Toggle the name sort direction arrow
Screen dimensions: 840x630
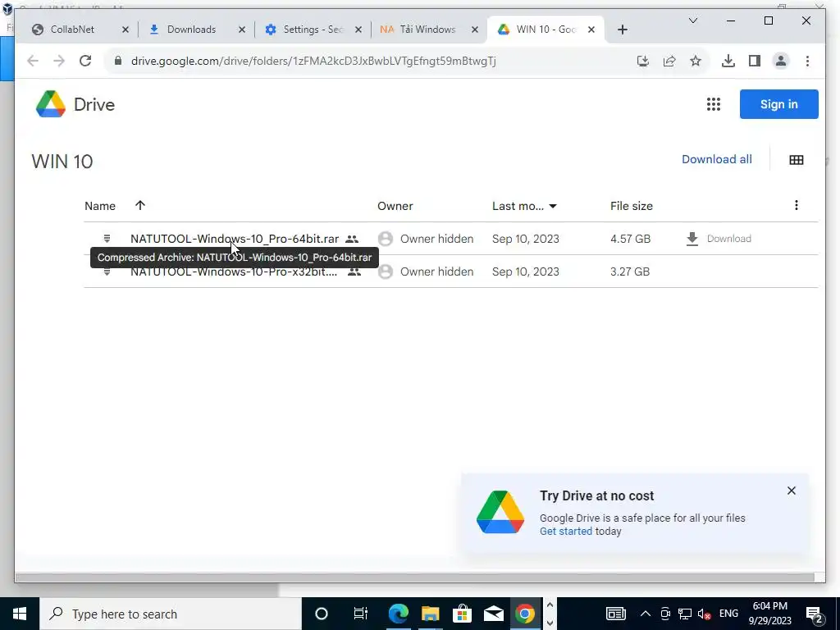(140, 206)
